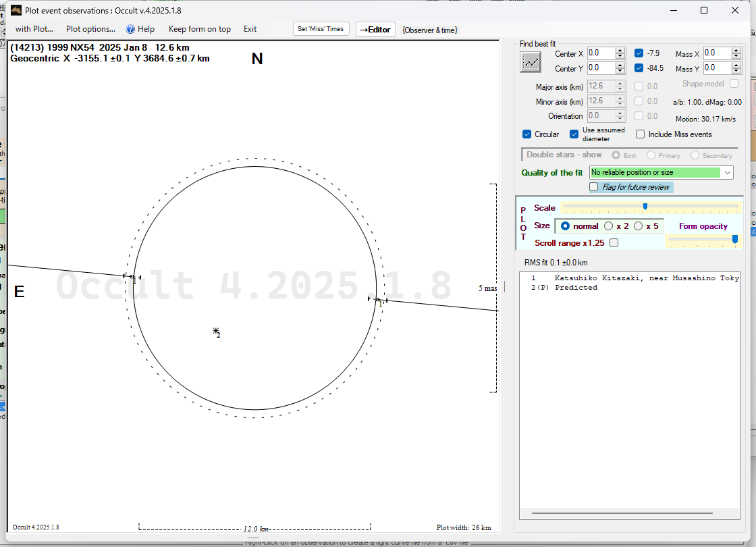756x547 pixels.
Task: Click the Occult app icon in title bar
Action: (x=15, y=10)
